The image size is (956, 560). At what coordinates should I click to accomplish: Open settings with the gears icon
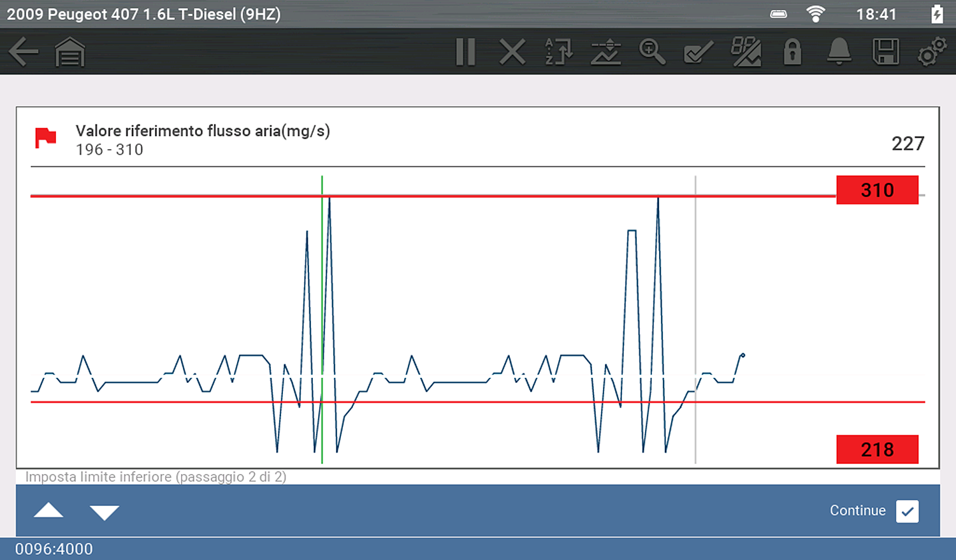(932, 52)
